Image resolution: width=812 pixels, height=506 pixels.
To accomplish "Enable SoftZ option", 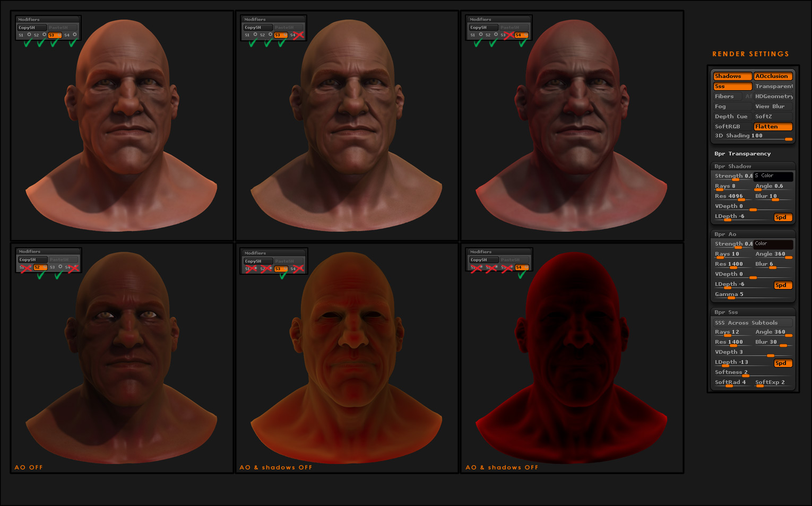I will [773, 117].
